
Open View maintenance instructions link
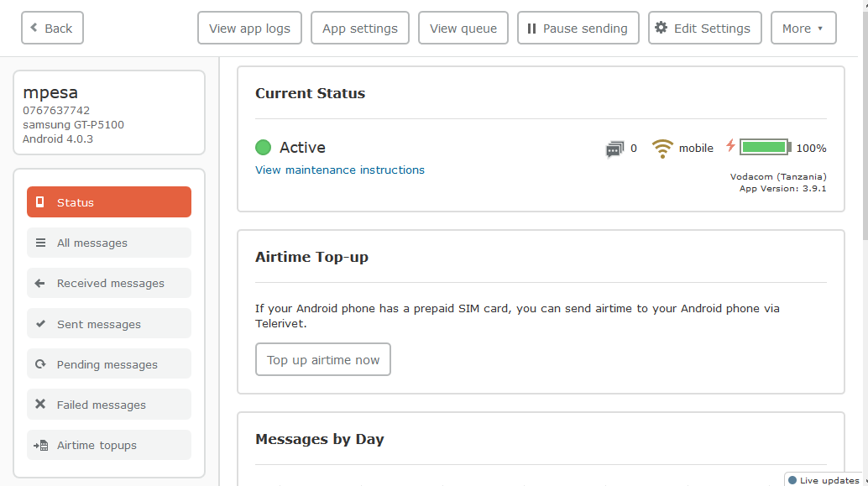(x=340, y=170)
